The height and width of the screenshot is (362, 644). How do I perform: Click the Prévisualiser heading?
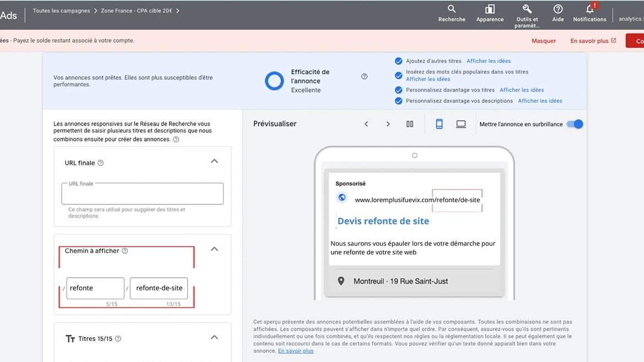pyautogui.click(x=275, y=123)
